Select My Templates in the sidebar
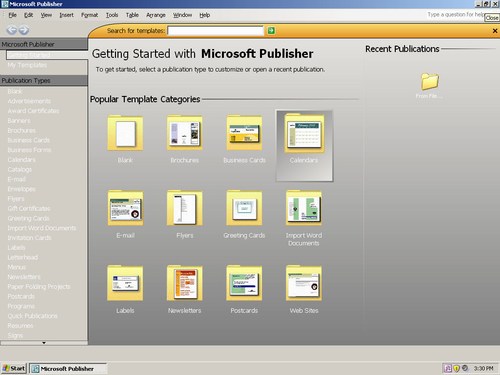Image resolution: width=500 pixels, height=375 pixels. (x=27, y=65)
